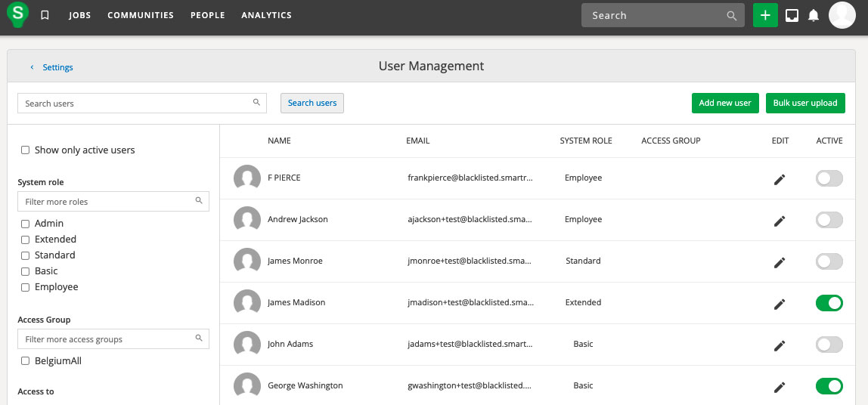Check the Show only active users box
The height and width of the screenshot is (405, 868).
pos(26,150)
